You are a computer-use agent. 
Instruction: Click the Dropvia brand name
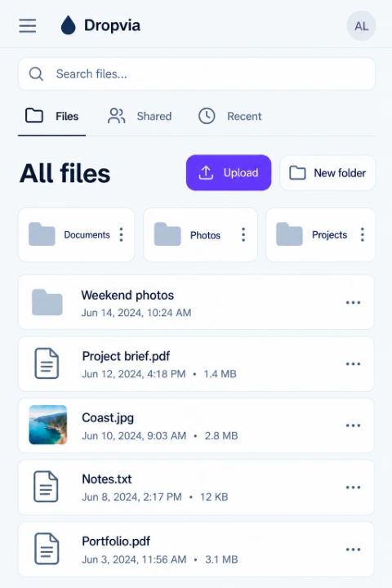tap(112, 25)
